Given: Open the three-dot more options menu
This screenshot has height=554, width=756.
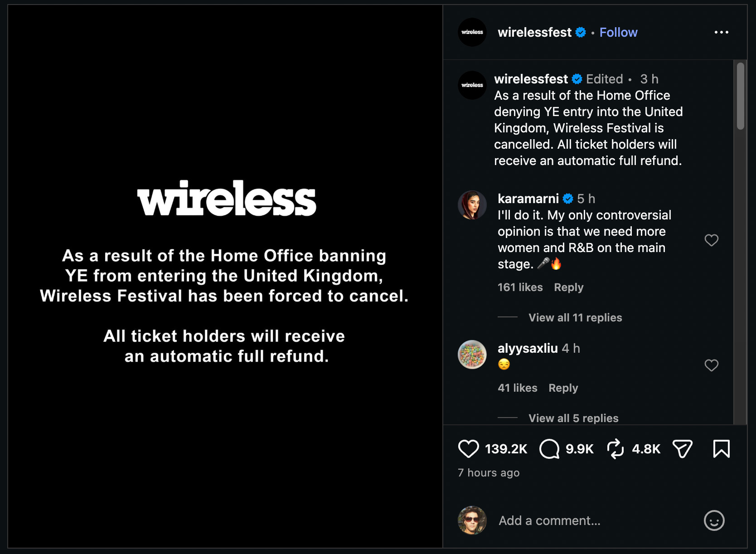Looking at the screenshot, I should click(721, 32).
